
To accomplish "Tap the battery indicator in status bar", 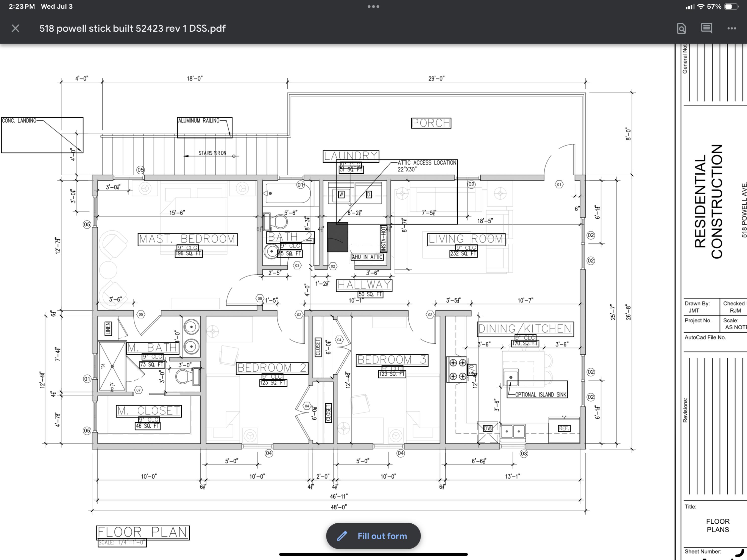I will 731,6.
